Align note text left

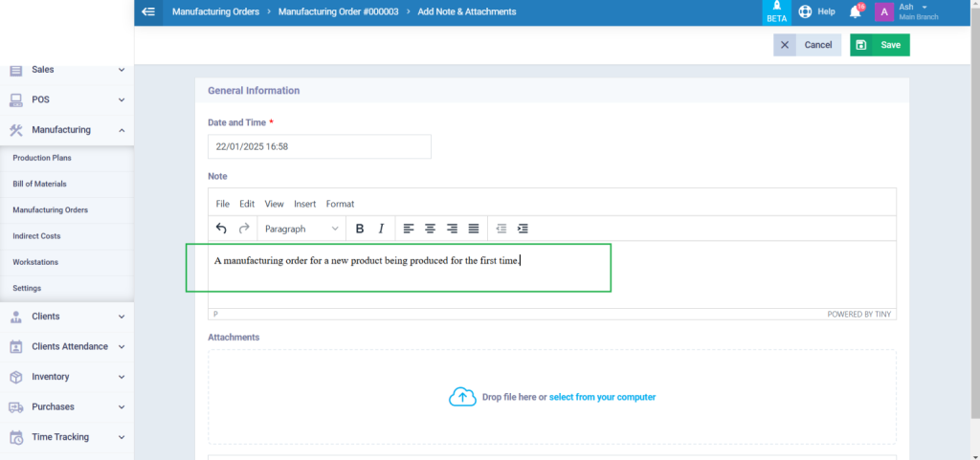tap(409, 229)
